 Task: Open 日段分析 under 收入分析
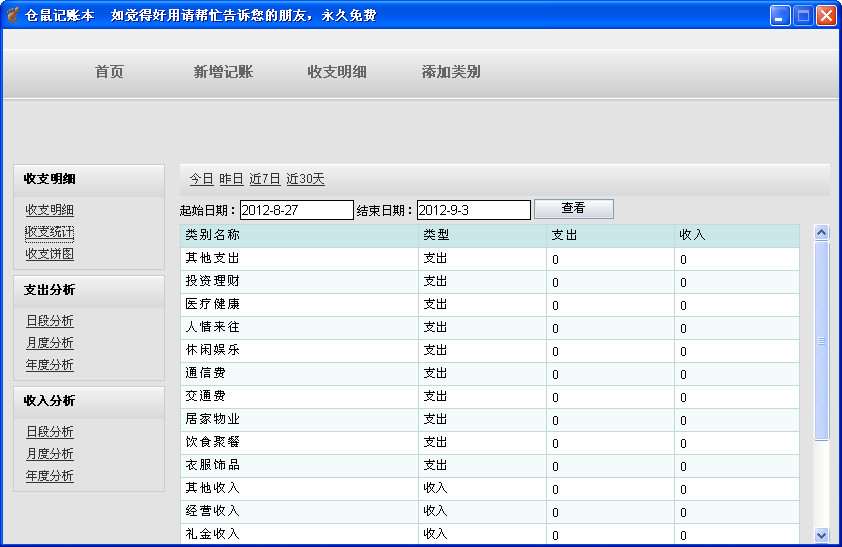(49, 432)
